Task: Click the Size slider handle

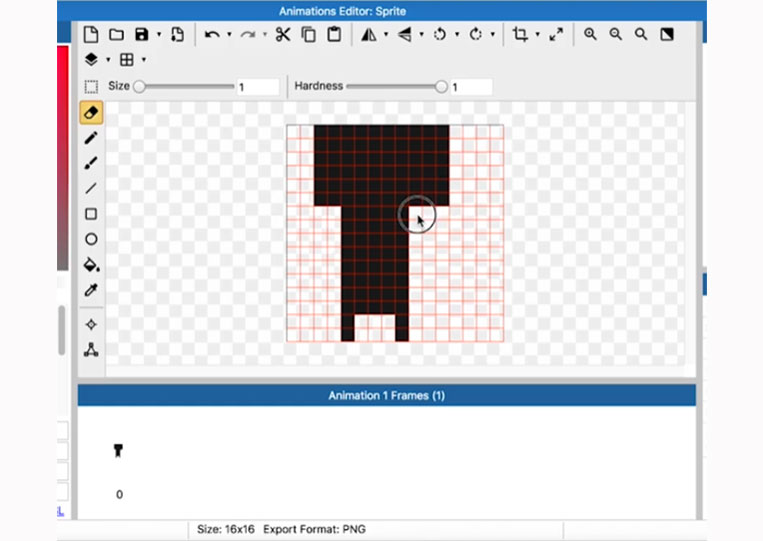Action: 139,87
